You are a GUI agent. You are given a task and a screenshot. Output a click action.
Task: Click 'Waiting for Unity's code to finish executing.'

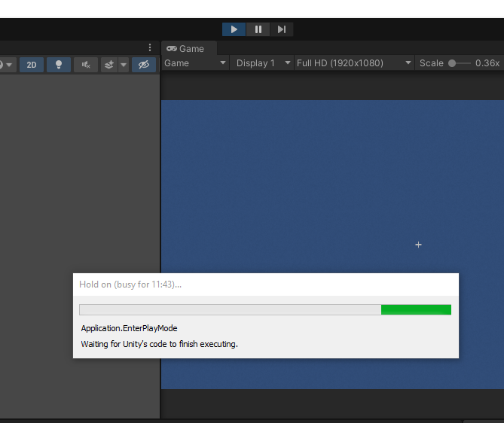(160, 344)
